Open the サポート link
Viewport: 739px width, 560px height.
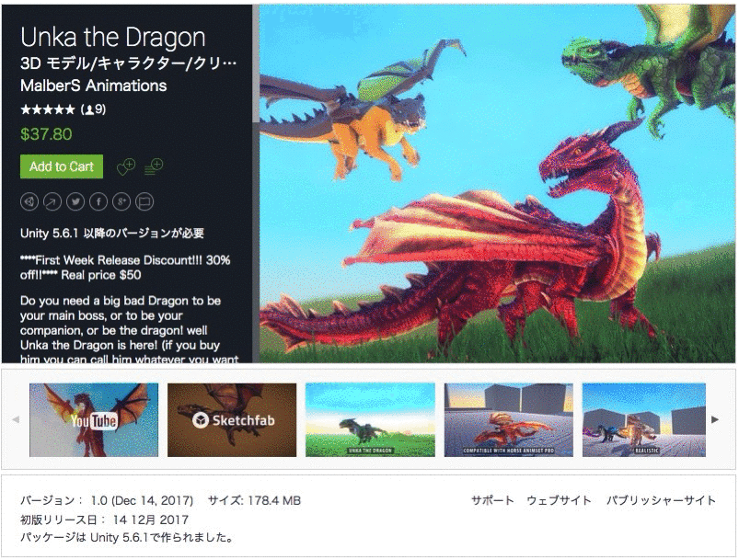492,500
